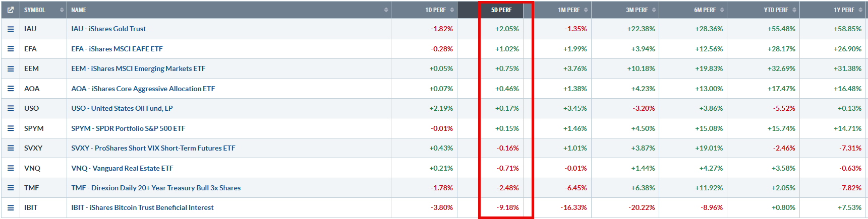868x219 pixels.
Task: Sort by 1Y PERF column header
Action: pos(844,10)
